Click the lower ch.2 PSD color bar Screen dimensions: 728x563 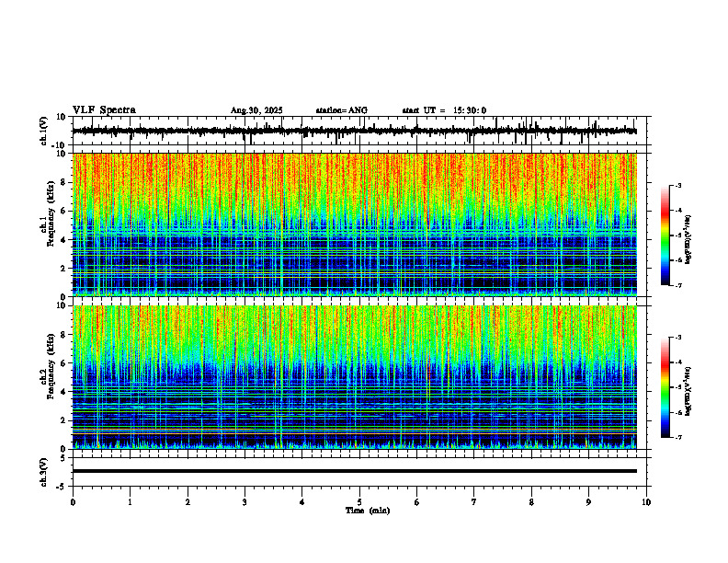click(665, 387)
